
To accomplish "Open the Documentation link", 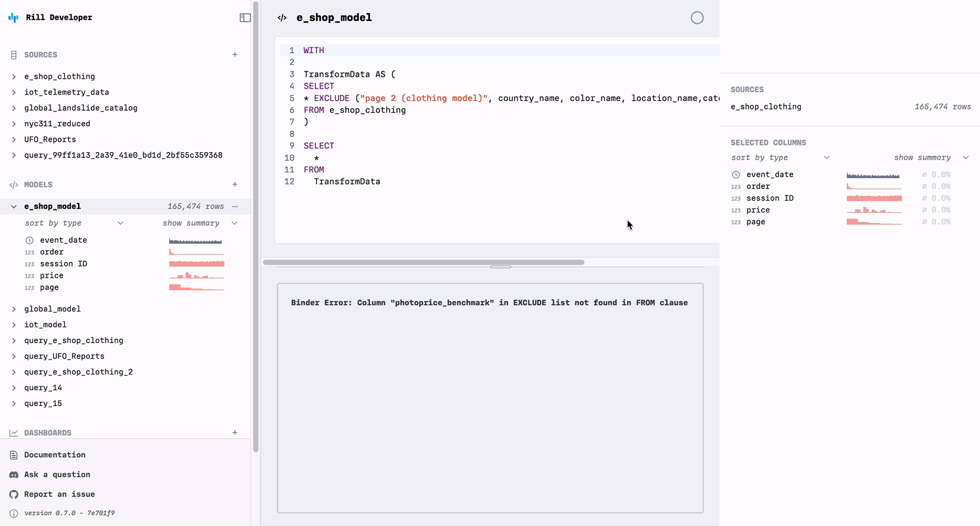I will [55, 455].
